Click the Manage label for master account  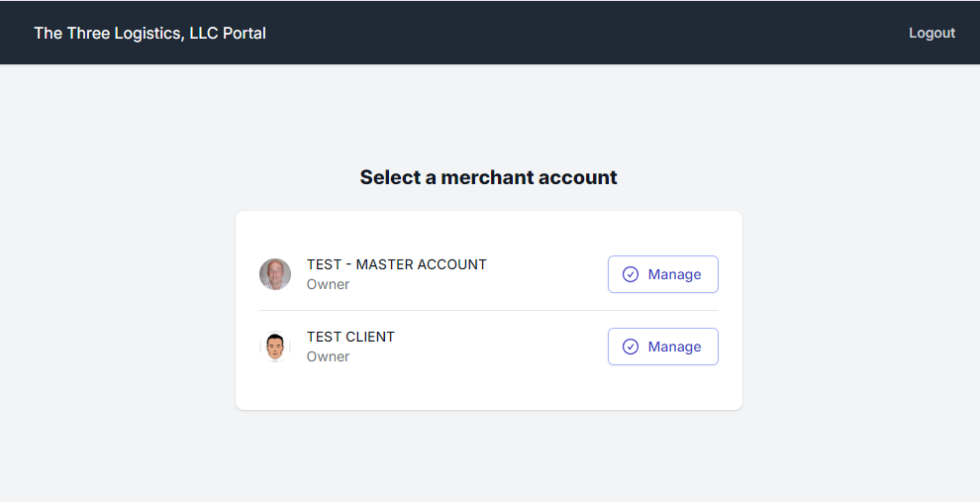[x=675, y=274]
